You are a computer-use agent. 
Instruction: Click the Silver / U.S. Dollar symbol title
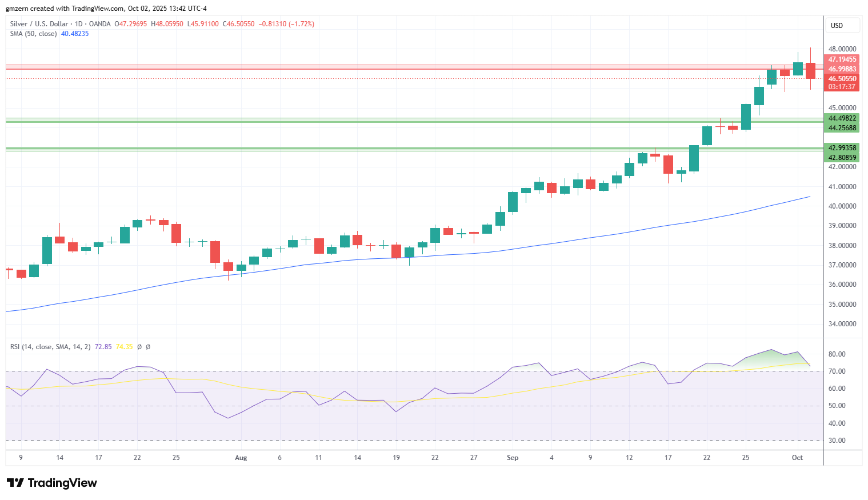39,24
